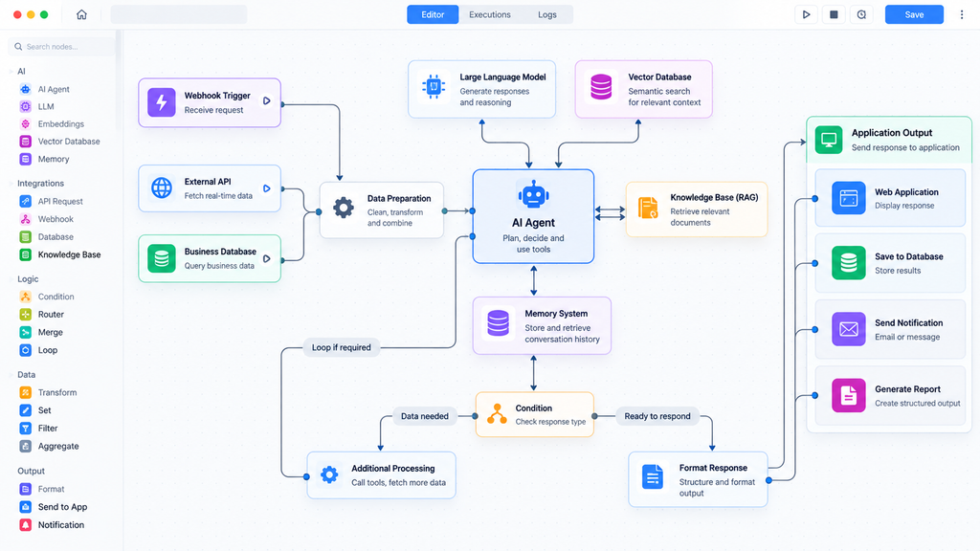Select Transform in the Data group
980x551 pixels.
(56, 392)
